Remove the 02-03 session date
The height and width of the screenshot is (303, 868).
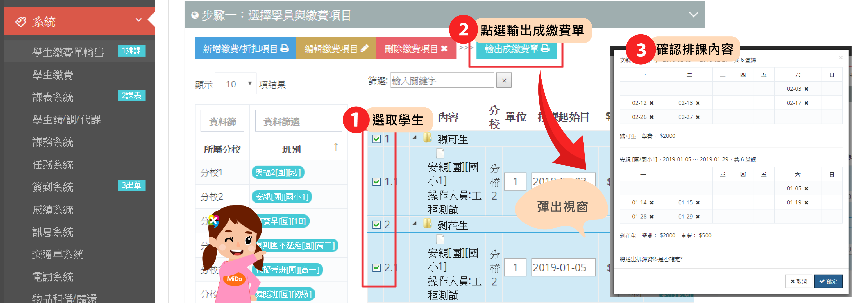coord(806,89)
